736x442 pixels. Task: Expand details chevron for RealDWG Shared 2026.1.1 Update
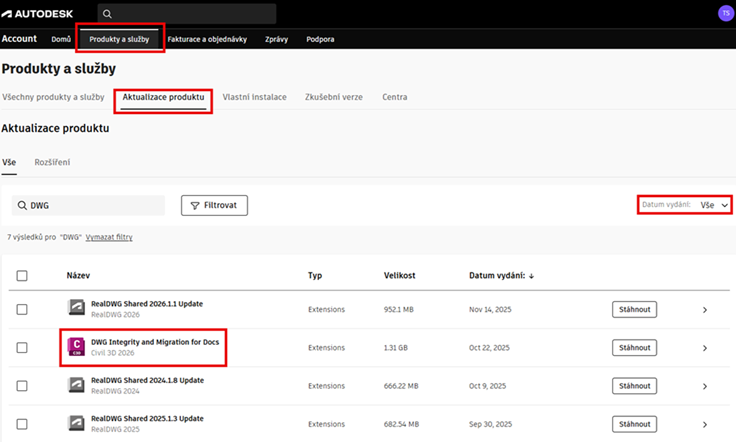click(705, 310)
